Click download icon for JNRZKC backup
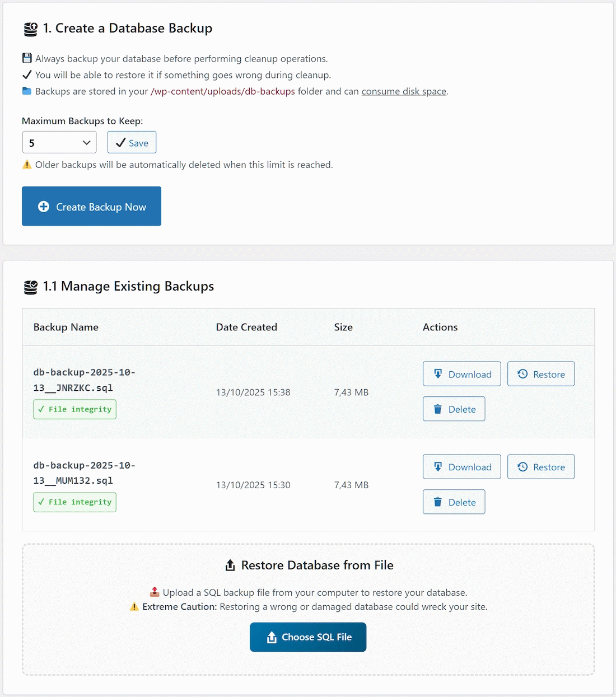 click(438, 374)
